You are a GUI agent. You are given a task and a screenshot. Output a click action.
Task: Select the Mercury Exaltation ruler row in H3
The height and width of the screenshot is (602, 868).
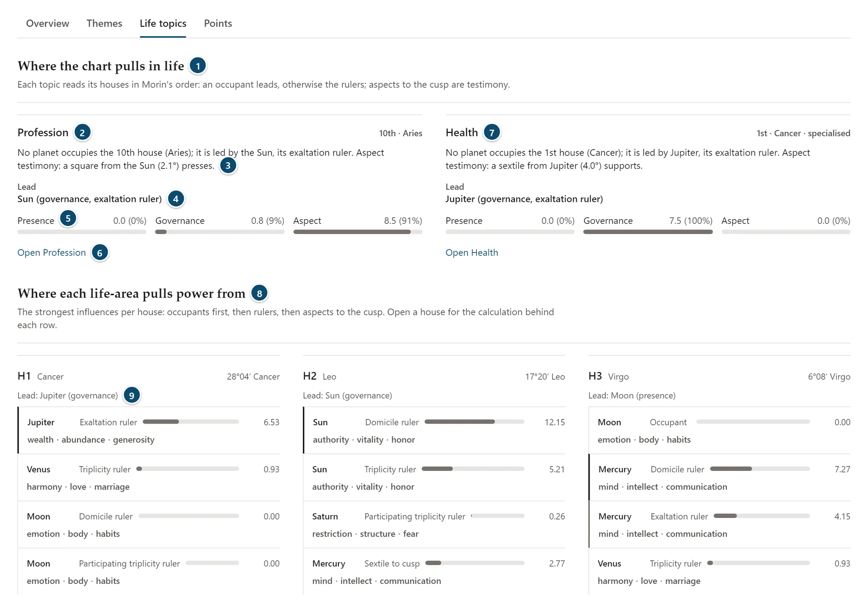720,525
